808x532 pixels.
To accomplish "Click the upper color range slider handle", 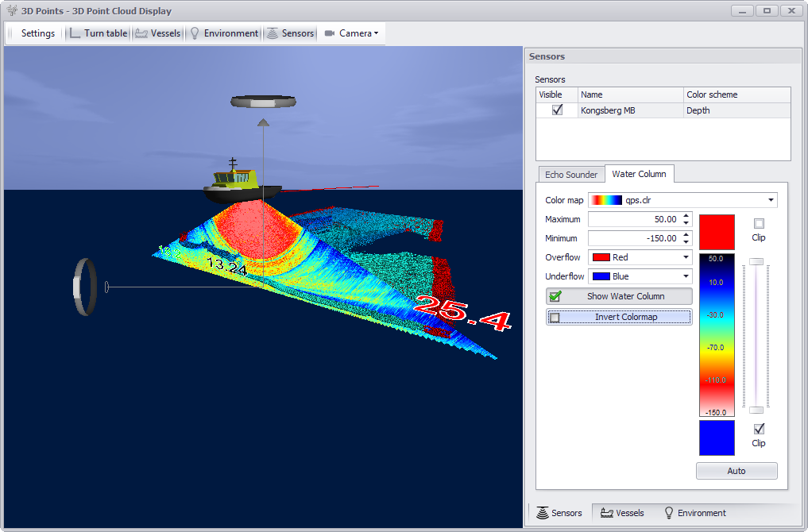I will click(x=756, y=261).
